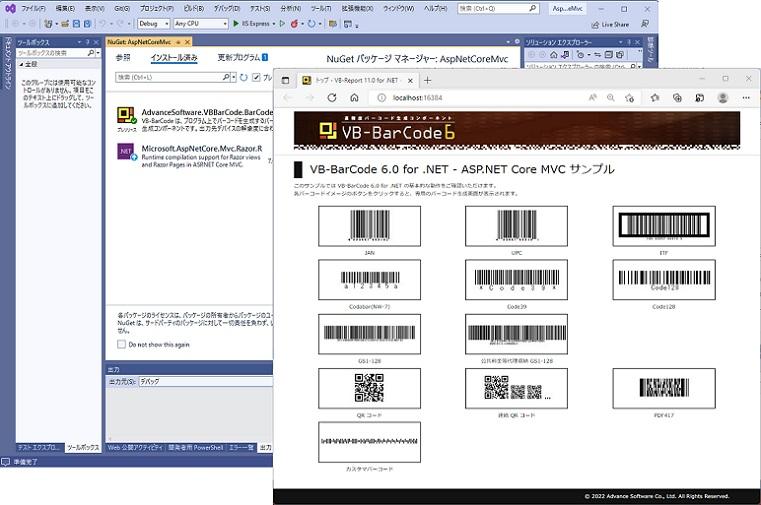Collapse the 全般 group in Toolbox
Image resolution: width=761 pixels, height=505 pixels.
[x=21, y=64]
